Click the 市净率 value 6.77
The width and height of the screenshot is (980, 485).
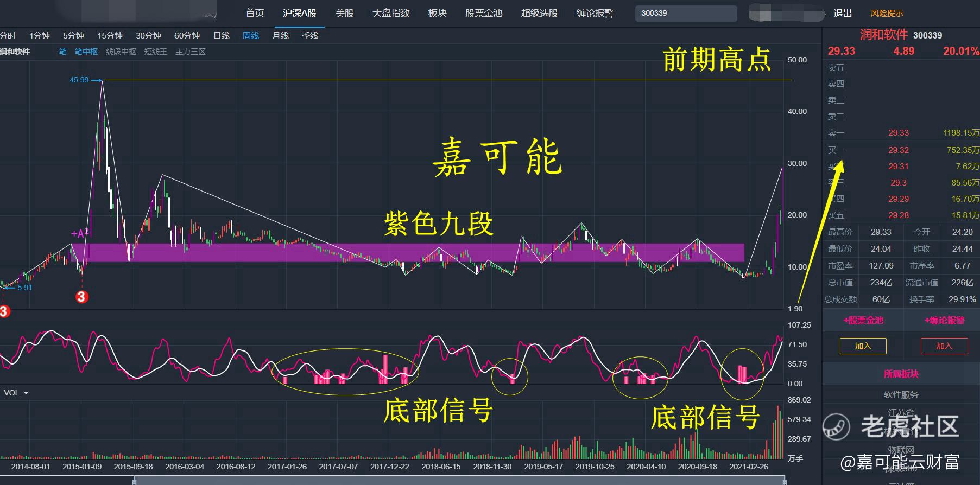[x=963, y=266]
